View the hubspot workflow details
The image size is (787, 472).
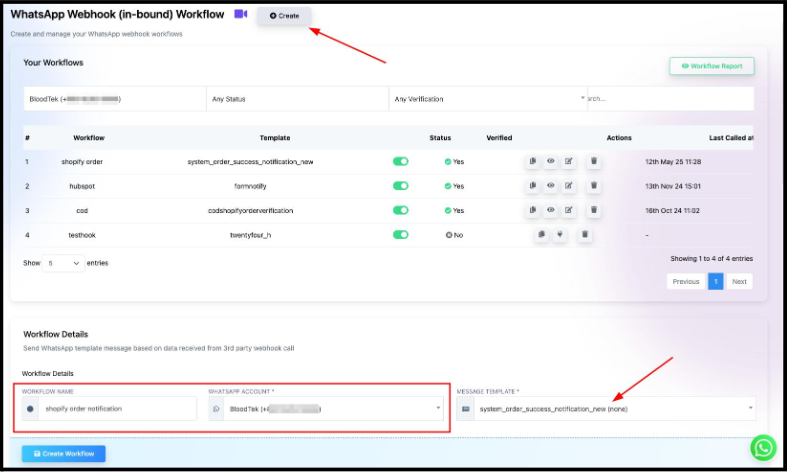tap(551, 186)
